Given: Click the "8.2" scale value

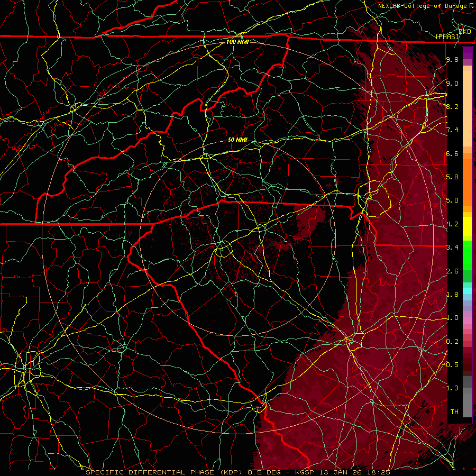Looking at the screenshot, I should point(452,106).
